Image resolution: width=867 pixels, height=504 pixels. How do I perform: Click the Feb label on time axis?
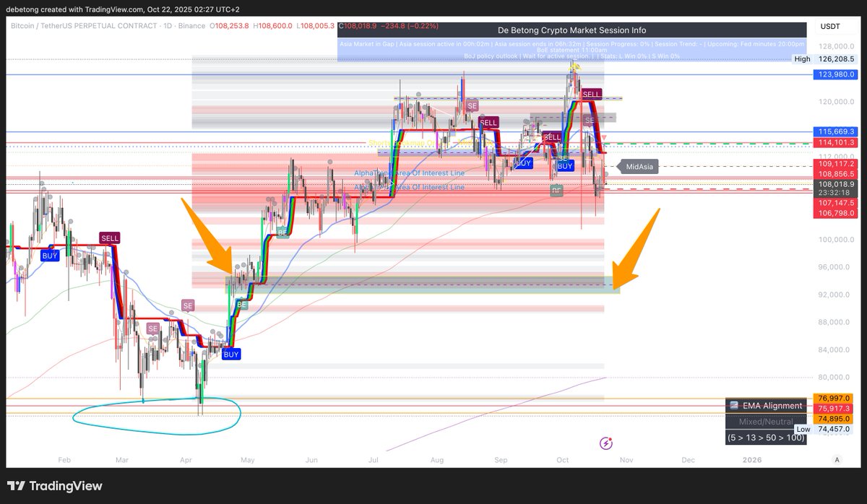[64, 459]
